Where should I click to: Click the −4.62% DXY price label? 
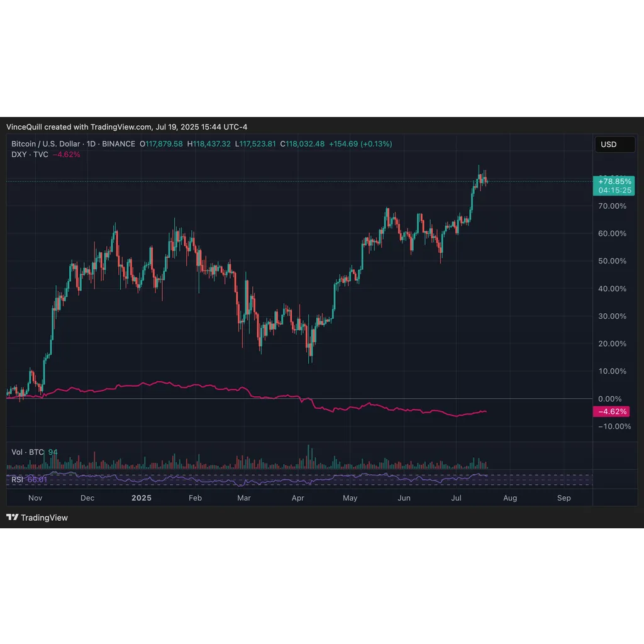coord(611,411)
